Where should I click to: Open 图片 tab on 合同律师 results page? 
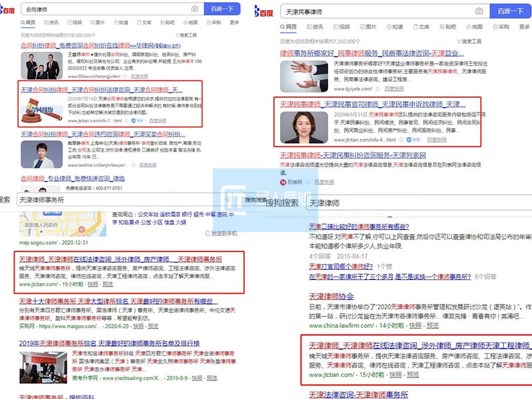coord(98,23)
